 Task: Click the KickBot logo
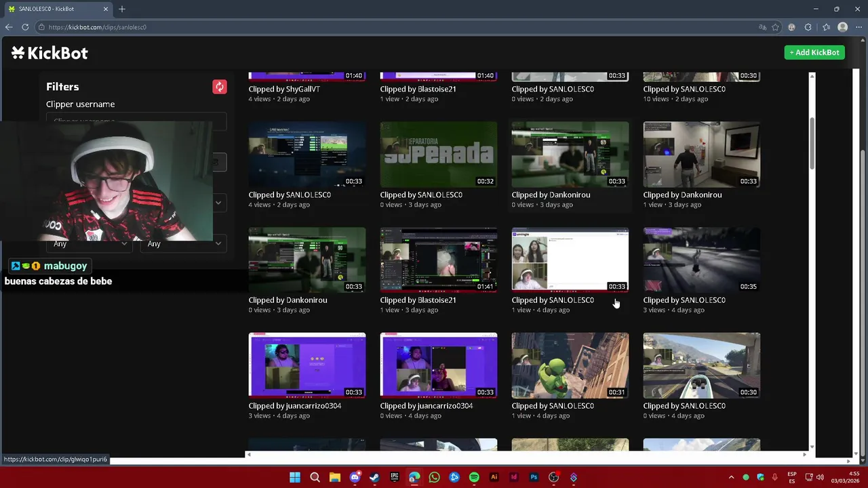click(x=50, y=53)
